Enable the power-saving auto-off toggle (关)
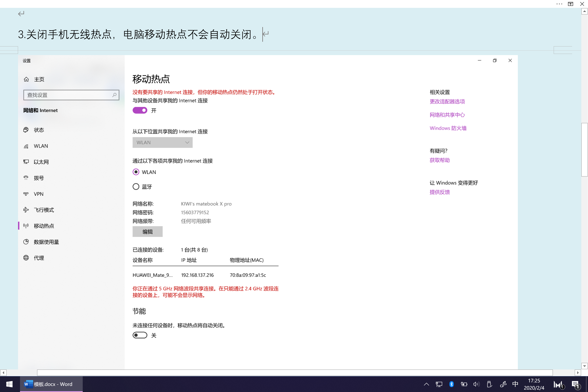This screenshot has height=392, width=588. point(140,335)
